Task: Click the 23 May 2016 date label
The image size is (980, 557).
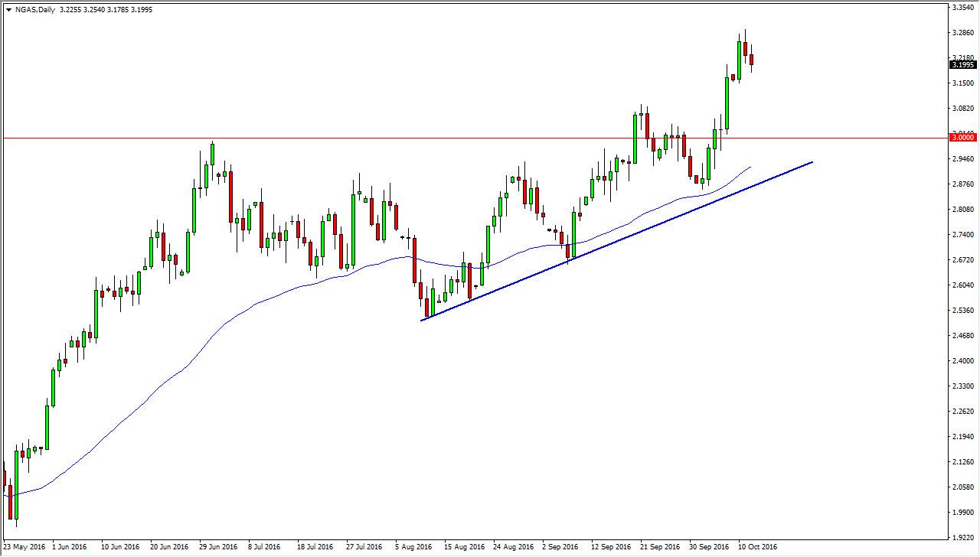Action: [x=24, y=548]
